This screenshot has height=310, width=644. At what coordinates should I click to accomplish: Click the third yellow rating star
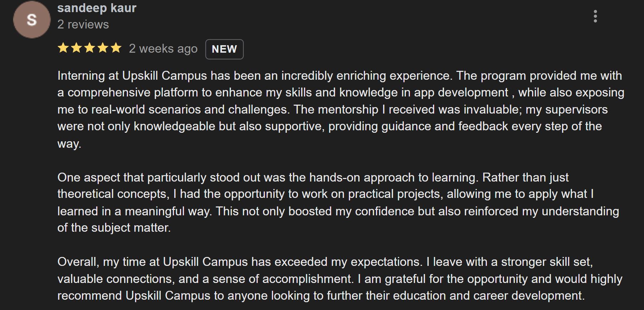(89, 48)
